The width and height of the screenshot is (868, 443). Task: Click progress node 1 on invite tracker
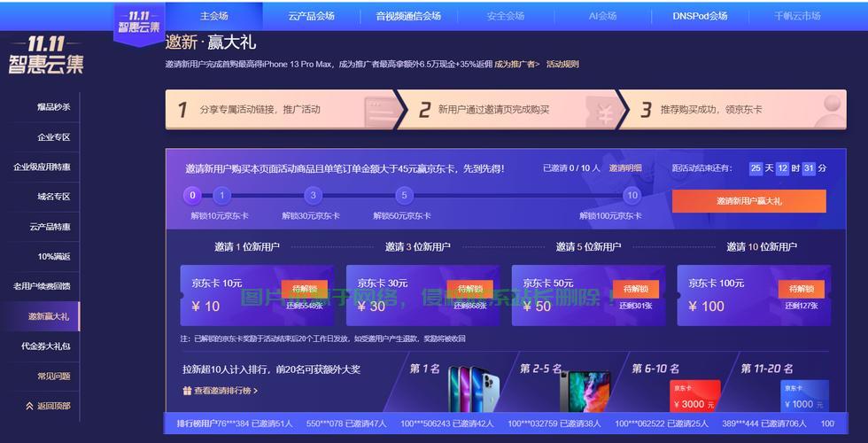pyautogui.click(x=222, y=195)
